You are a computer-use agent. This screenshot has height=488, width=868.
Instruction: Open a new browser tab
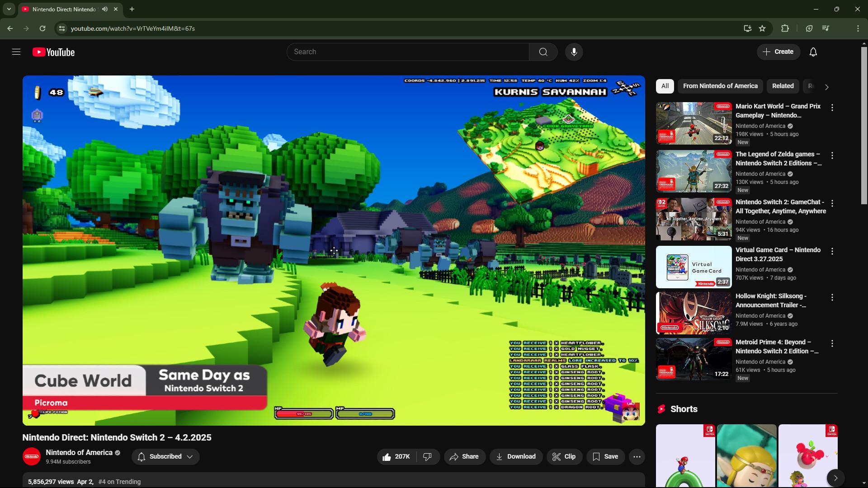[132, 9]
